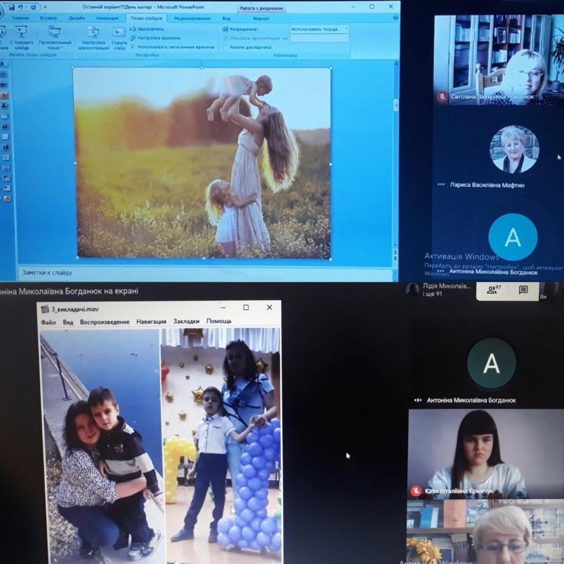Screen dimensions: 564x564
Task: Open the Навигация menu in player
Action: (151, 322)
